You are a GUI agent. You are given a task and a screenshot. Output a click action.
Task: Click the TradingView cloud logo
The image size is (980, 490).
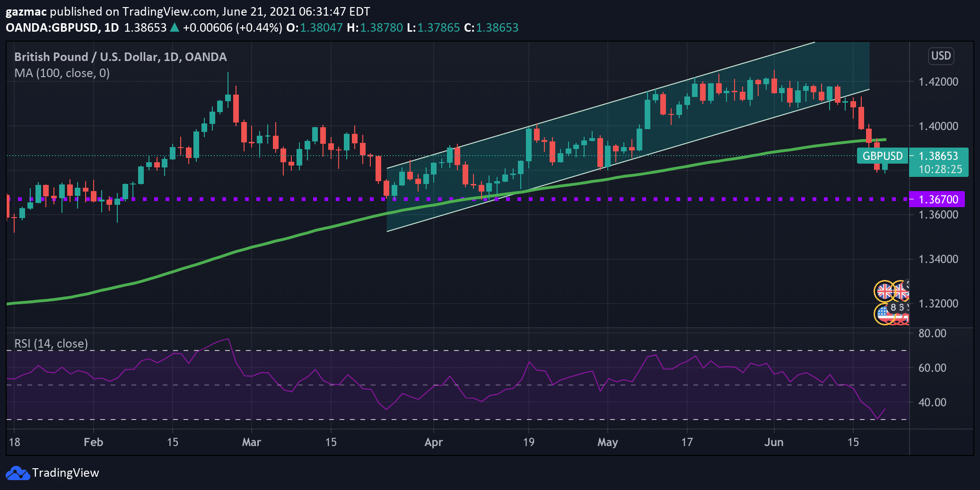tap(17, 473)
